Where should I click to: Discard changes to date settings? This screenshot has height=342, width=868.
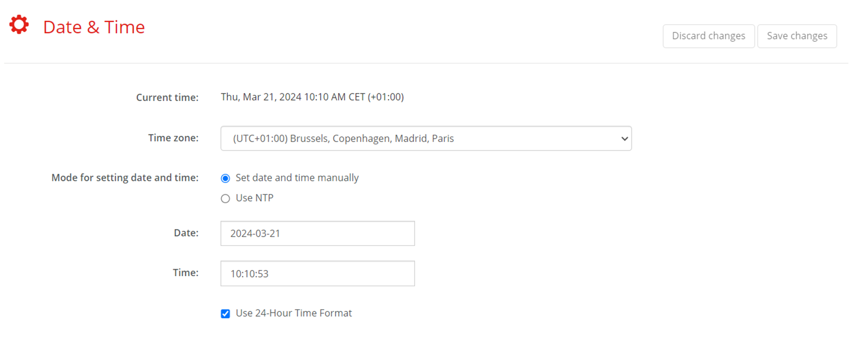709,36
